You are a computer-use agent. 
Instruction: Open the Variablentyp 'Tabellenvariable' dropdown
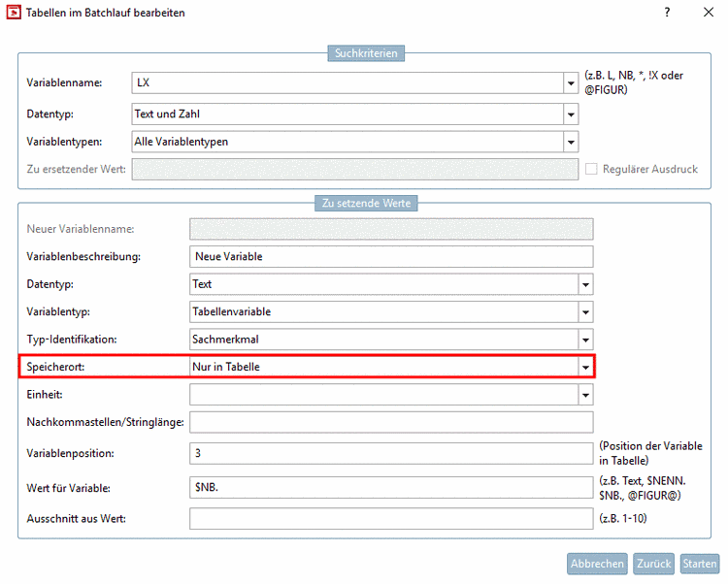pyautogui.click(x=585, y=312)
